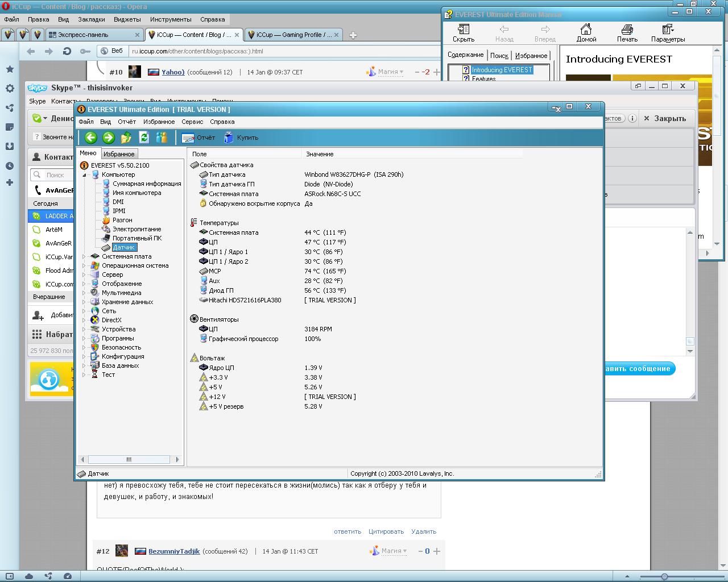Open the Отчёт report wizard in toolbar

[x=198, y=138]
